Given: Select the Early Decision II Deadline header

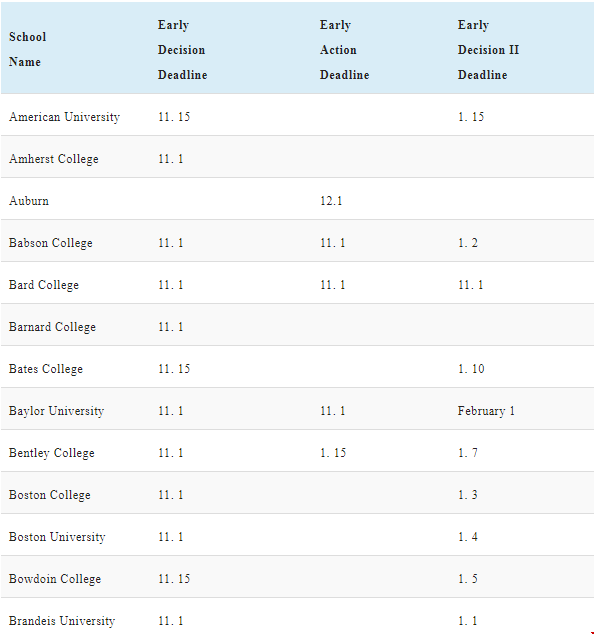Looking at the screenshot, I should pyautogui.click(x=488, y=50).
